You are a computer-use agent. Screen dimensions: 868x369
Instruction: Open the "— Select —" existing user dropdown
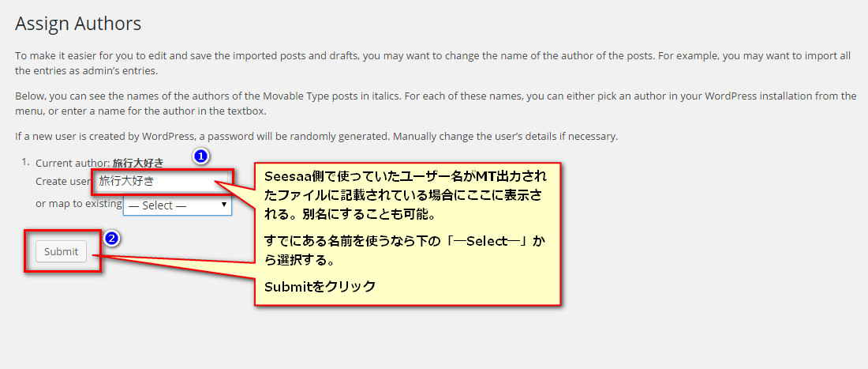(177, 205)
